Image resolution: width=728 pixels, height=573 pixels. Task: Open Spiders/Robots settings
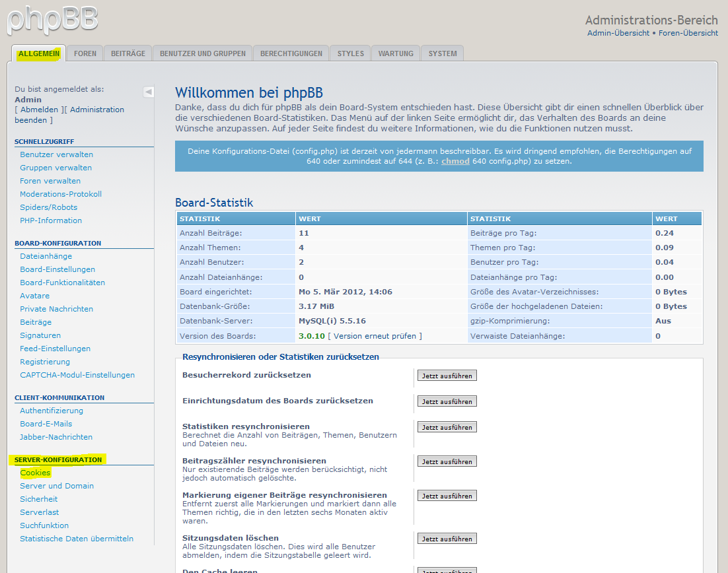click(48, 207)
